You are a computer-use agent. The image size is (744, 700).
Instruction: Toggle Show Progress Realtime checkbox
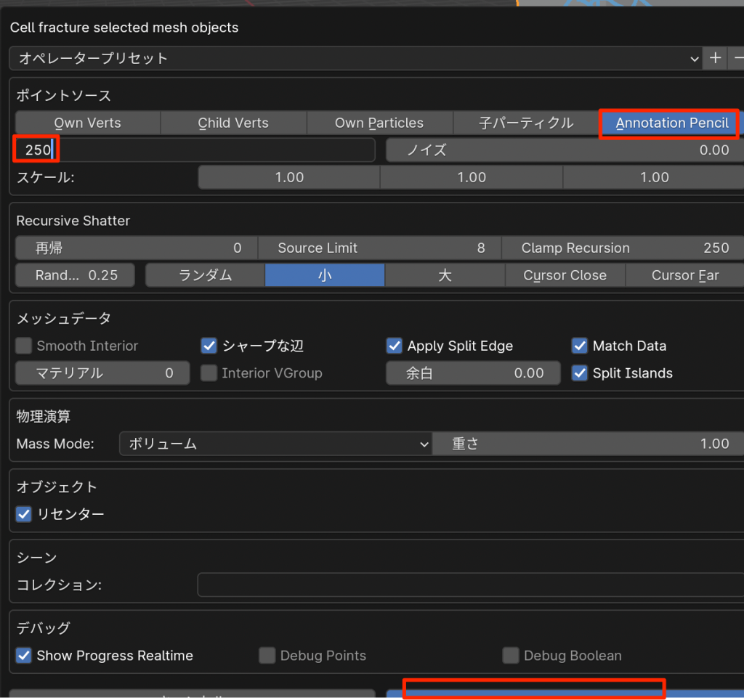(x=25, y=656)
